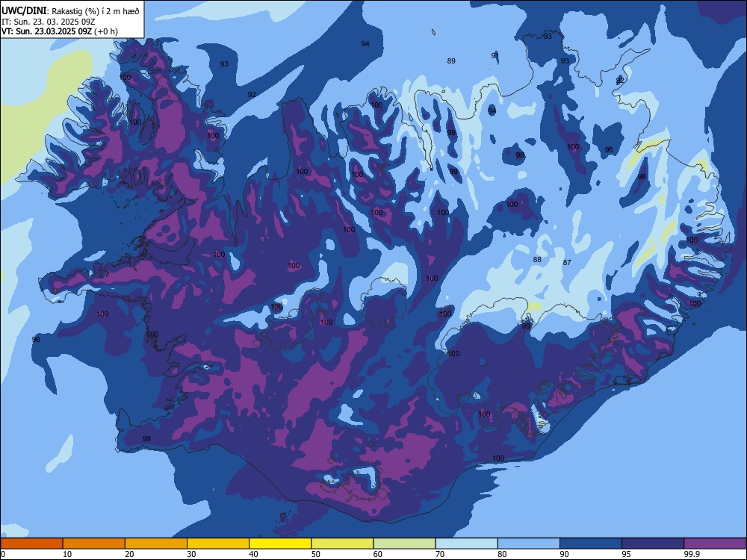747x560 pixels.
Task: Pick the purple legend swatch above 99.9
Action: click(x=715, y=544)
